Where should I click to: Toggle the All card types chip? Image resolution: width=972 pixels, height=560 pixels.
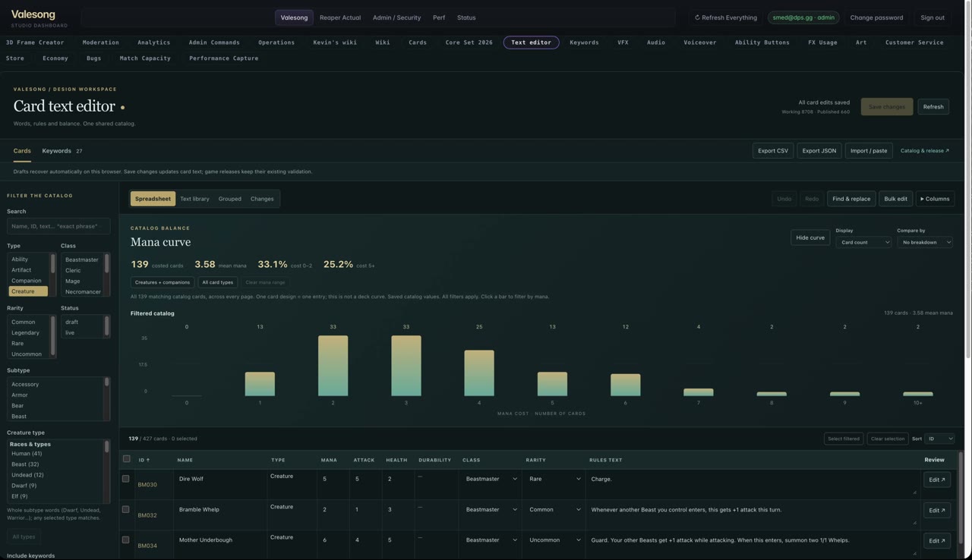pyautogui.click(x=218, y=282)
